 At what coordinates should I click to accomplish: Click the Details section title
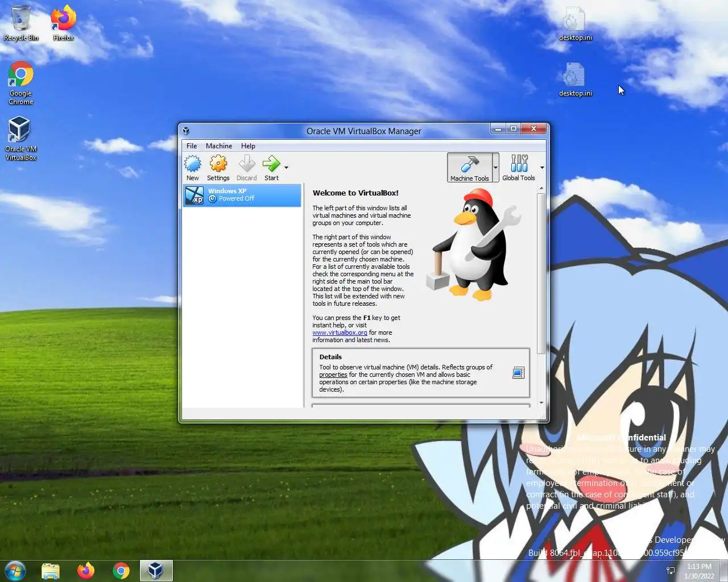click(x=330, y=357)
